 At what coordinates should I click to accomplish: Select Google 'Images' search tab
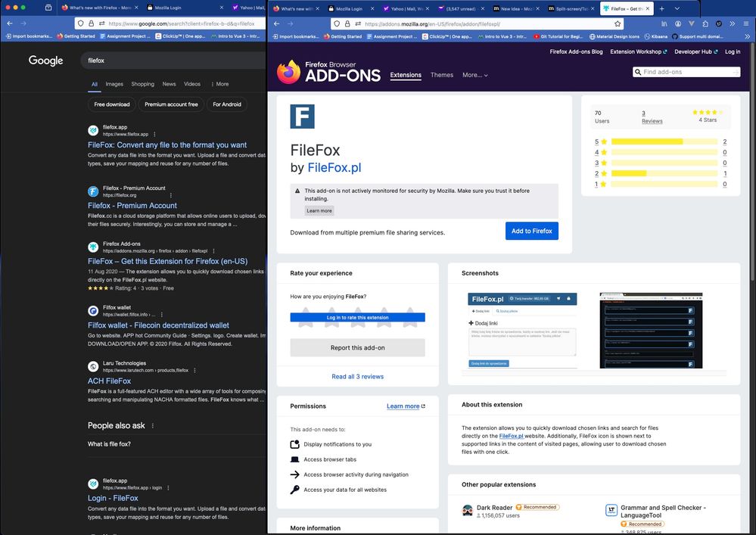pos(114,84)
